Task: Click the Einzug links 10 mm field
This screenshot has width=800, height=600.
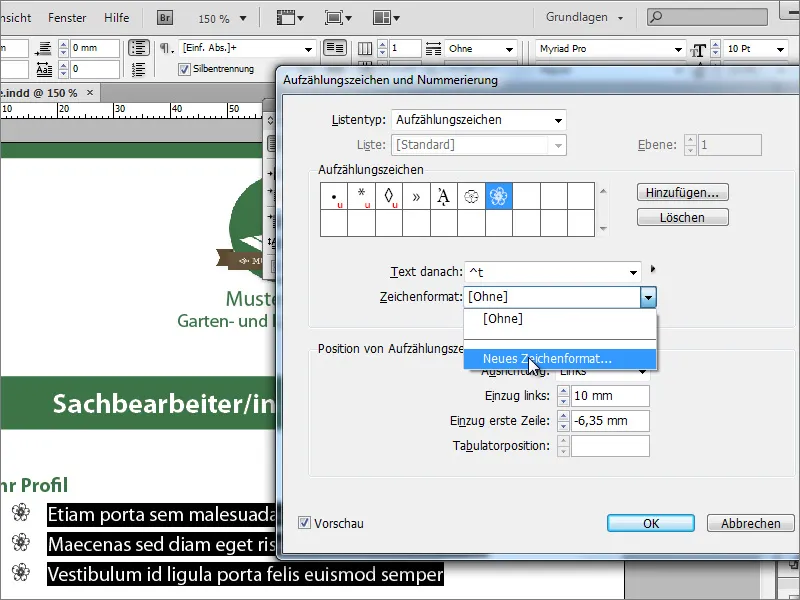Action: (x=610, y=396)
